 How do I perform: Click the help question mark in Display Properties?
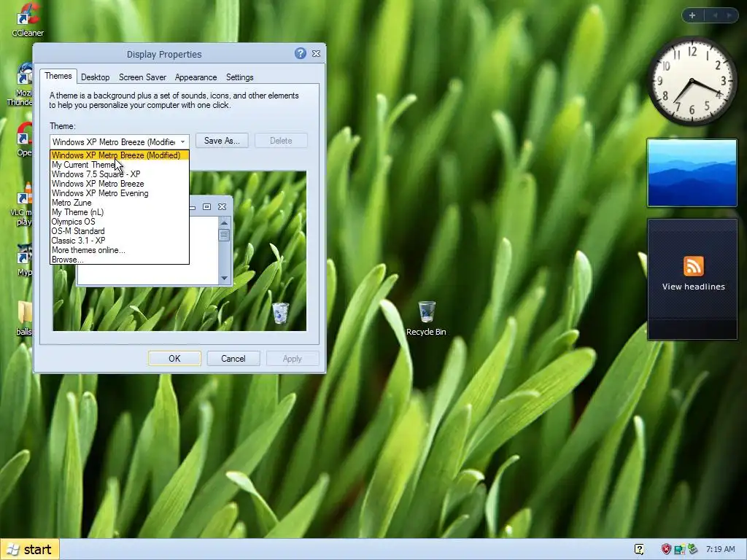300,53
